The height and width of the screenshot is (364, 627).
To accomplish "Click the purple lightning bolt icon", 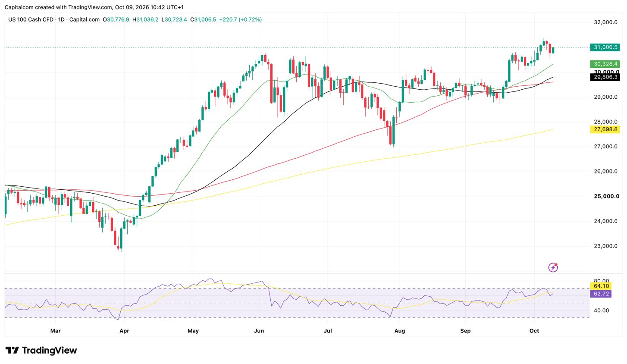I will tap(553, 267).
